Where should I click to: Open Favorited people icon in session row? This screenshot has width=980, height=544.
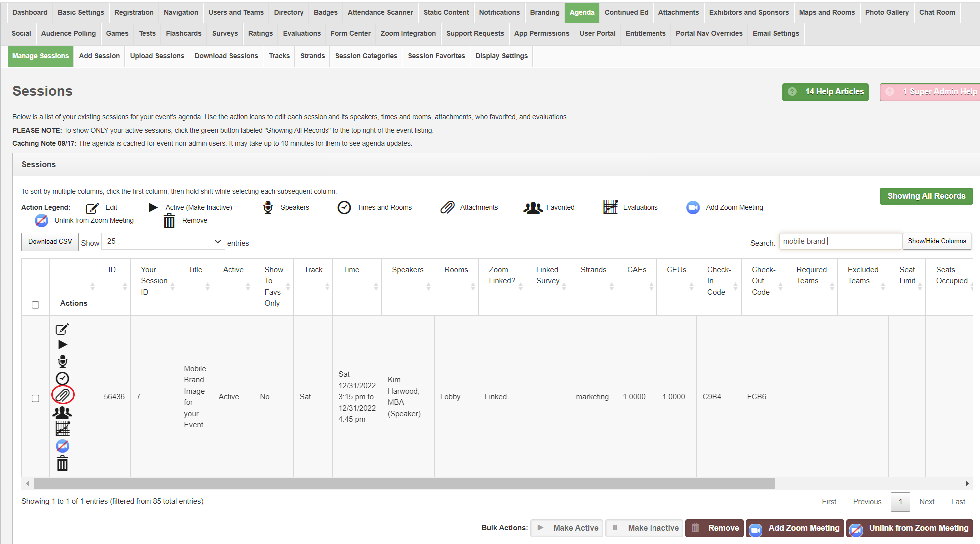(62, 412)
